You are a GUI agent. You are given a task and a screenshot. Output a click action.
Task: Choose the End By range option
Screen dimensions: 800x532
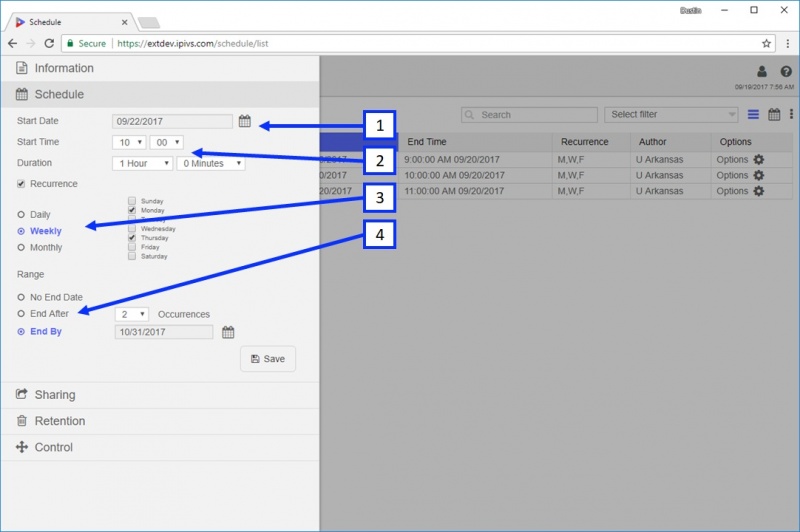pyautogui.click(x=21, y=332)
